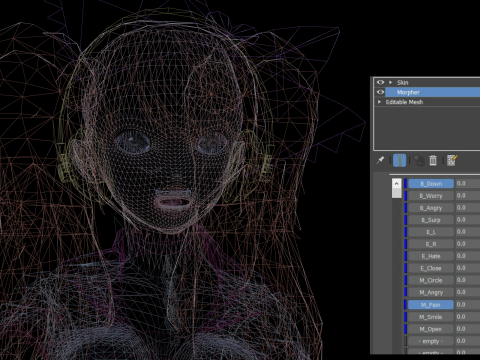Screen dimensions: 480x360
Task: Click the gray indicator beside first empty channel
Action: 406,341
